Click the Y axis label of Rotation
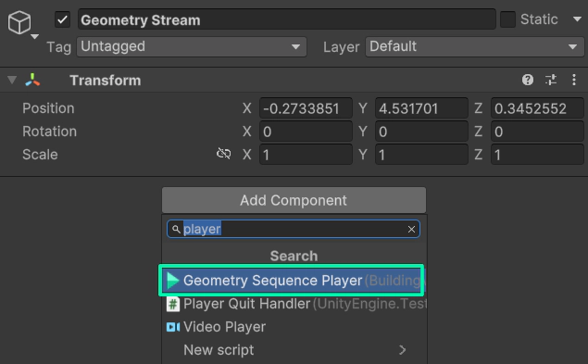This screenshot has height=364, width=588. tap(363, 132)
